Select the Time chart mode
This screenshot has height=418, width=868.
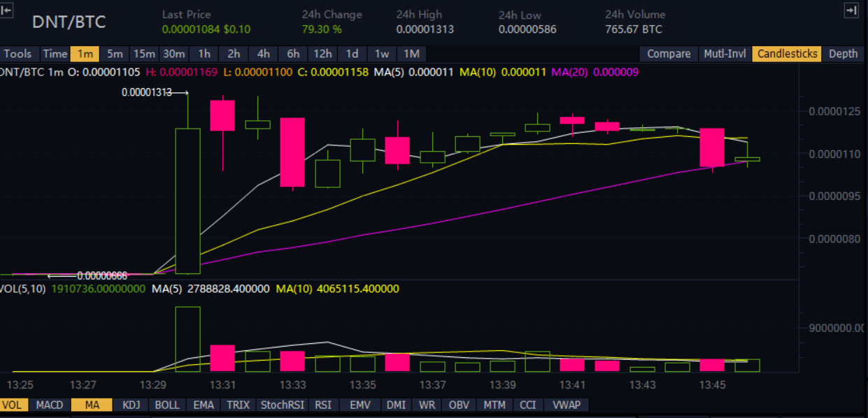click(55, 54)
